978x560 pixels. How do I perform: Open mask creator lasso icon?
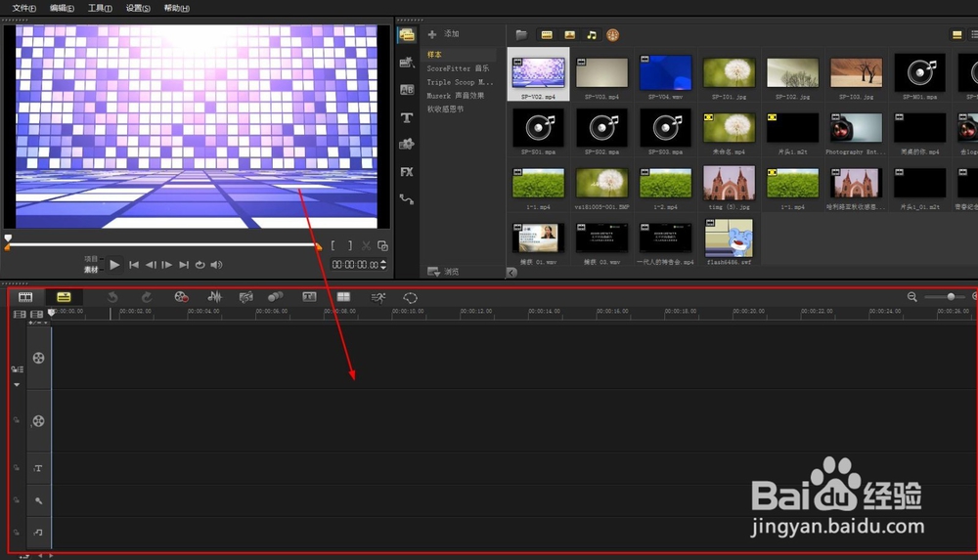coord(410,297)
